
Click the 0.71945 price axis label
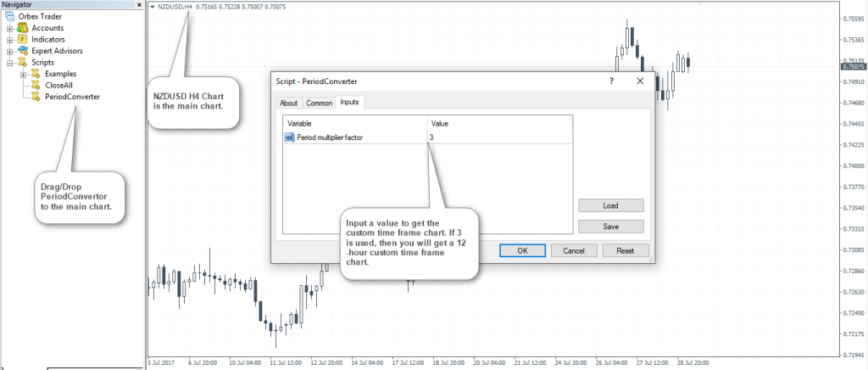click(x=854, y=355)
